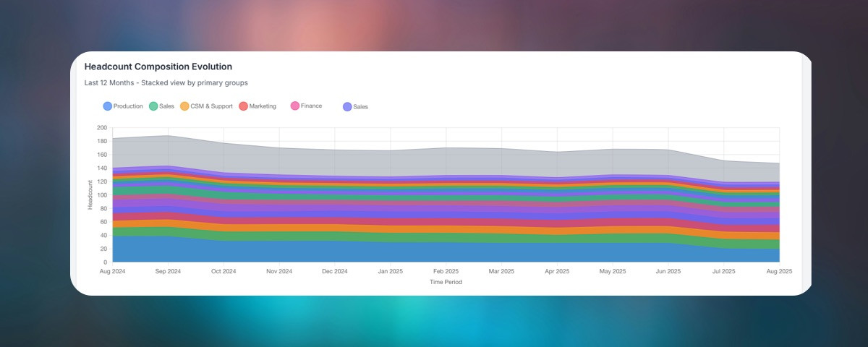The height and width of the screenshot is (347, 868).
Task: Toggle the Finance legend item
Action: [x=306, y=106]
